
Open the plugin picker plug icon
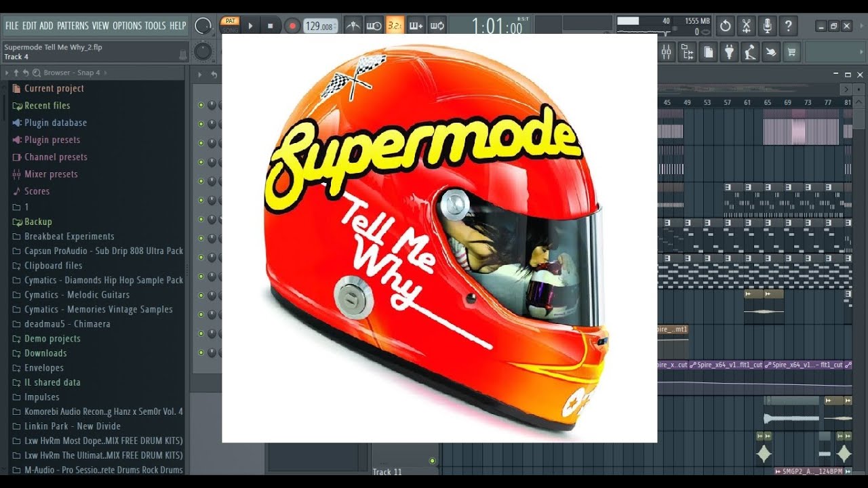pos(729,52)
